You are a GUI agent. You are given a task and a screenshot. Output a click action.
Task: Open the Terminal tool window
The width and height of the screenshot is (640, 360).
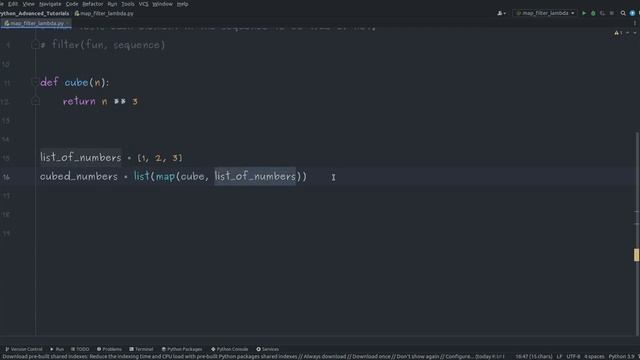pos(141,349)
